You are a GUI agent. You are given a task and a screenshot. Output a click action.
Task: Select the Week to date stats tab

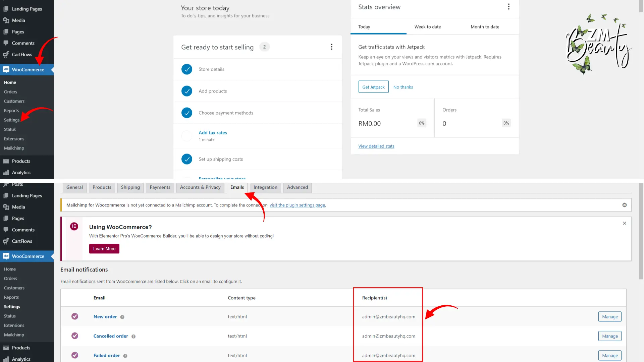(x=428, y=27)
